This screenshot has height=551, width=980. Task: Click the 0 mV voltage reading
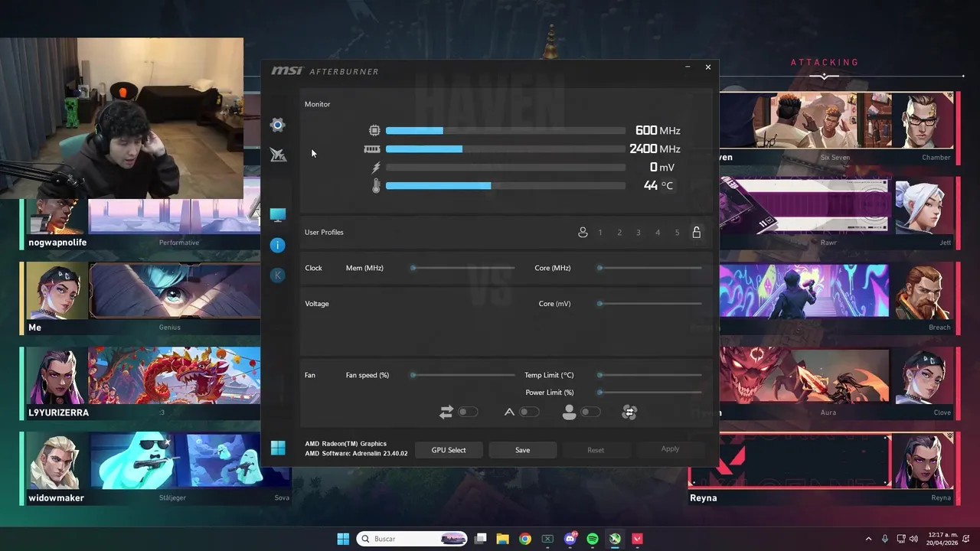[x=661, y=168]
